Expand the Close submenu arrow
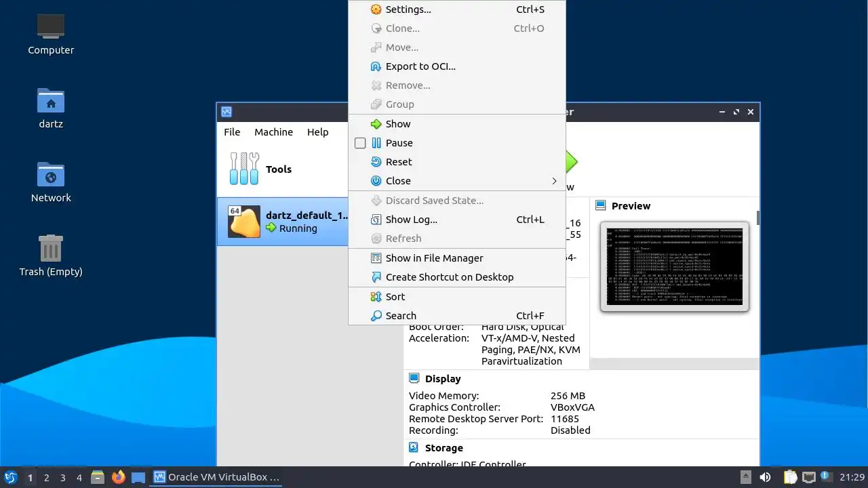Image resolution: width=868 pixels, height=488 pixels. click(554, 181)
